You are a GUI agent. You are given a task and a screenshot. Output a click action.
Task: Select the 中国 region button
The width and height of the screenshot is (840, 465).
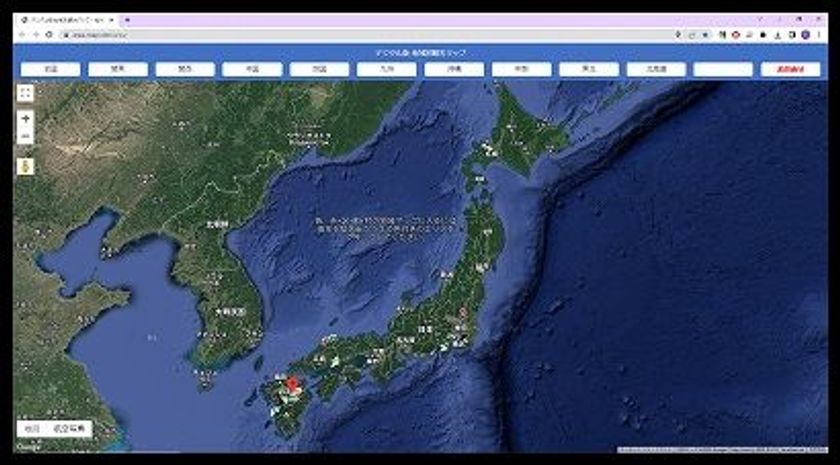(252, 70)
